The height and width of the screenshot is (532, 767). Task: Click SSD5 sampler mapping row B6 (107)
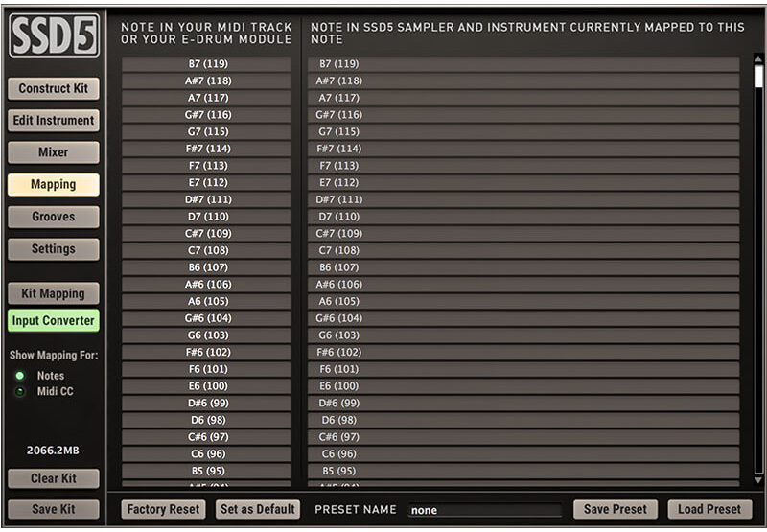coord(523,267)
